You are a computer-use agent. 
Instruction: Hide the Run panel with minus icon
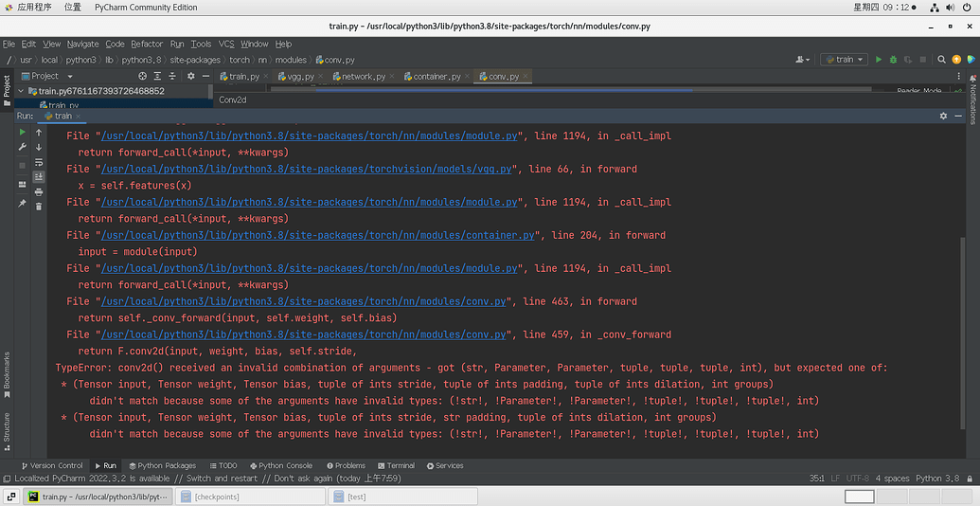coord(958,116)
